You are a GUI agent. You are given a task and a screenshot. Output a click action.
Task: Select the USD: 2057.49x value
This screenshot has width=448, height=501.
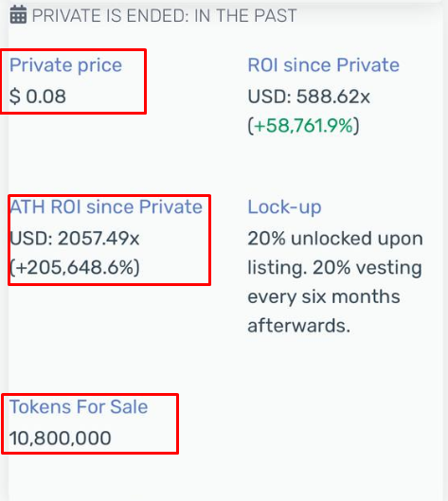click(x=75, y=238)
